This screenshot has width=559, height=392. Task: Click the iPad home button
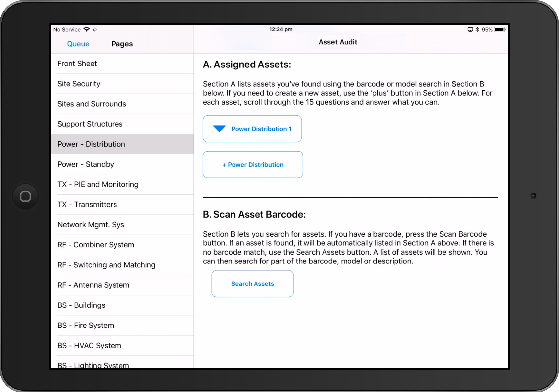click(25, 196)
